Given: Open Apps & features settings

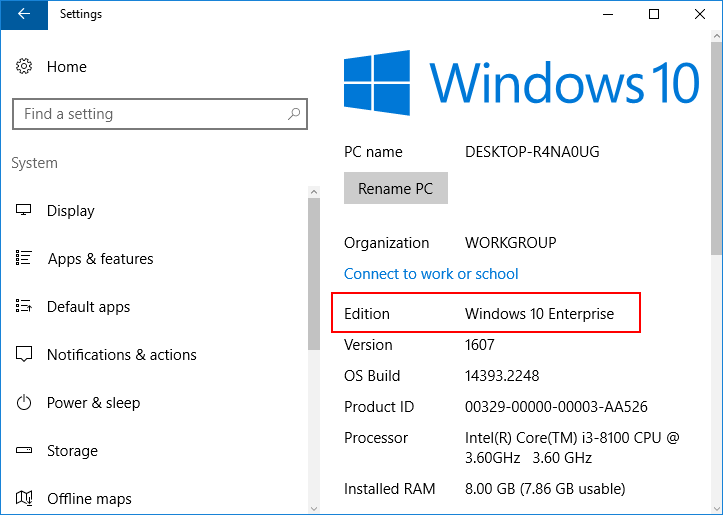Looking at the screenshot, I should pyautogui.click(x=101, y=259).
